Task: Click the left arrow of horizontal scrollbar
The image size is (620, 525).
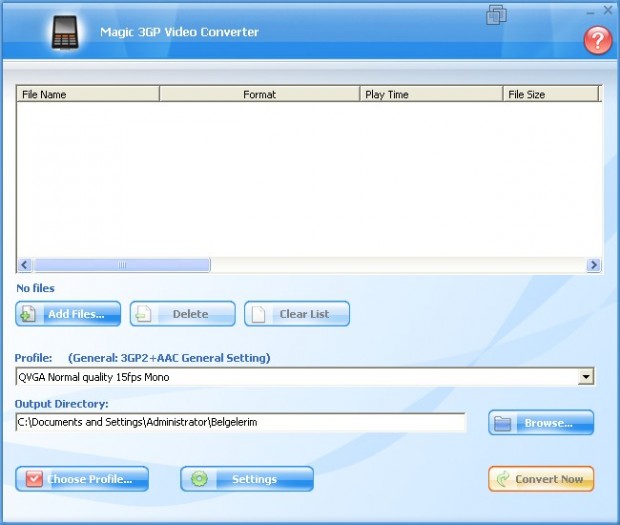Action: [x=25, y=265]
